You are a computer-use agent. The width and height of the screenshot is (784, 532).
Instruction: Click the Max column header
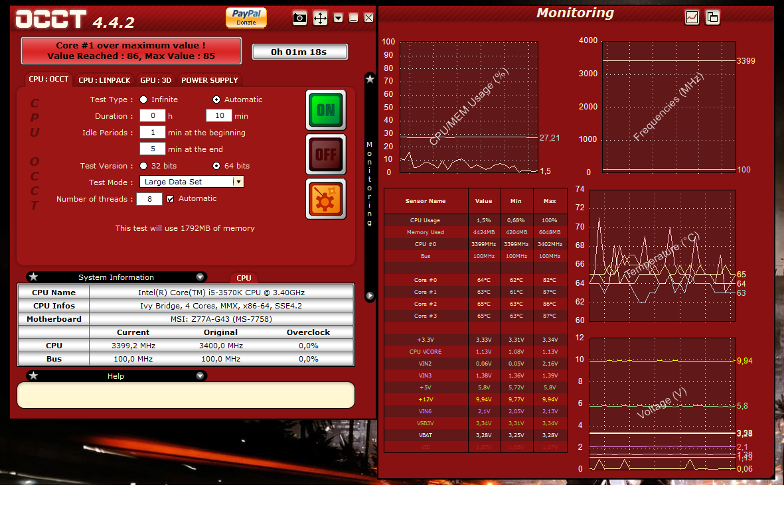tap(550, 201)
